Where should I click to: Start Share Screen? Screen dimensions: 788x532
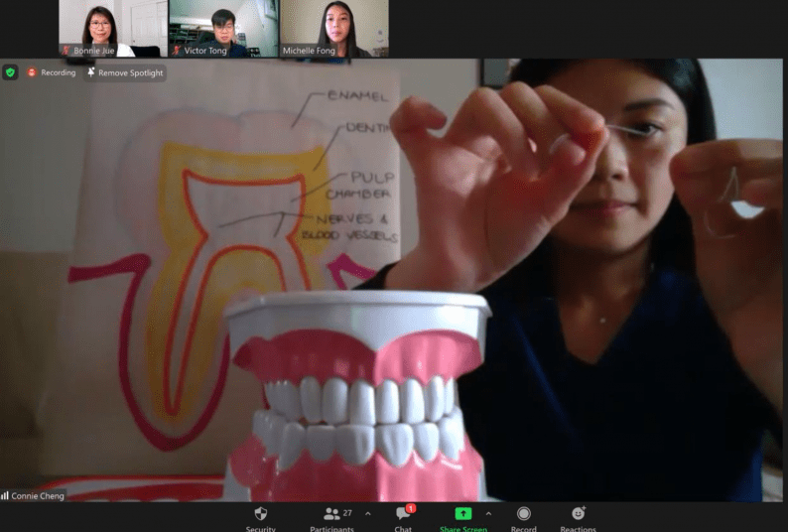coord(462,519)
